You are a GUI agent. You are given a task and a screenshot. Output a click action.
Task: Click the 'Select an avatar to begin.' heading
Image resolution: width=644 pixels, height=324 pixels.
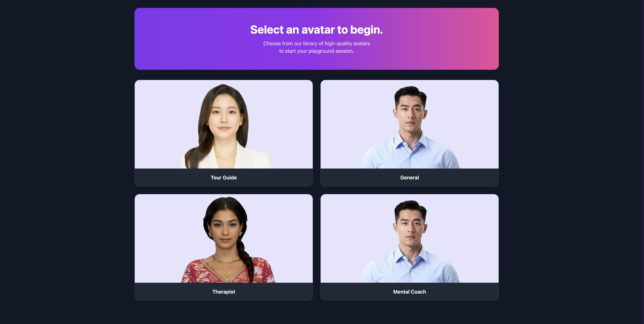click(316, 30)
